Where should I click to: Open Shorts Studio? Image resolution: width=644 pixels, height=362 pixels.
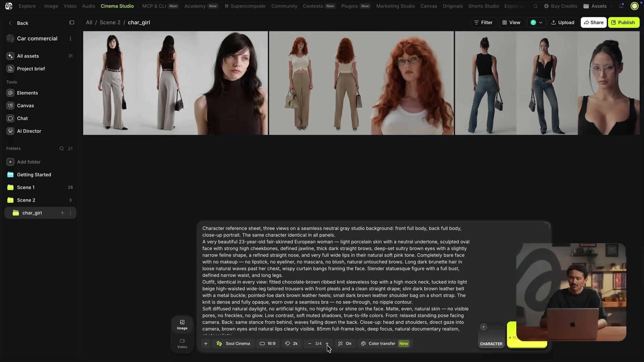tap(483, 6)
